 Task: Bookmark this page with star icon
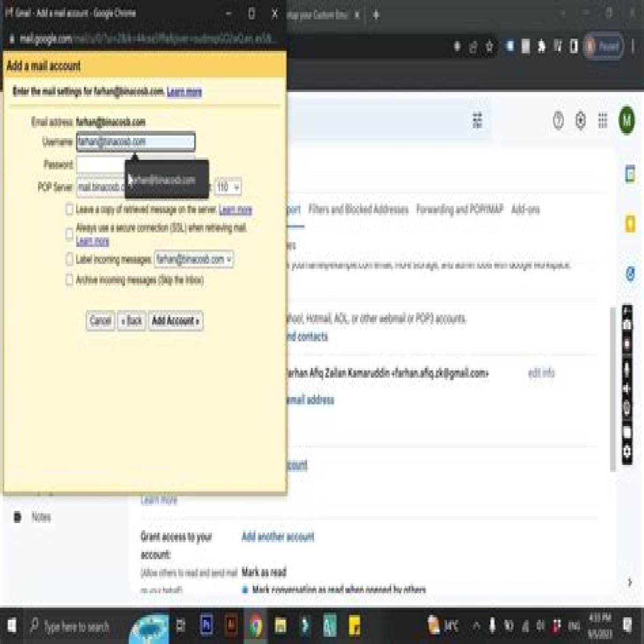coord(489,47)
